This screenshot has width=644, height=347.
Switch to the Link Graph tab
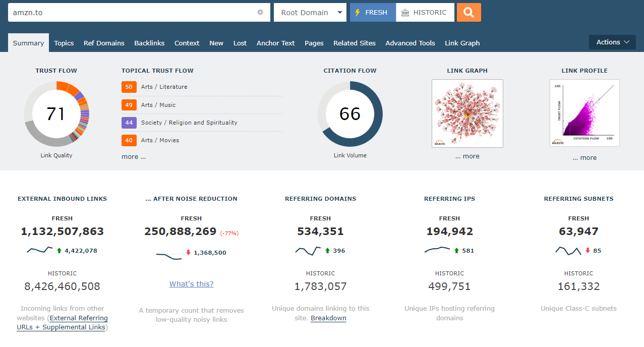click(462, 43)
